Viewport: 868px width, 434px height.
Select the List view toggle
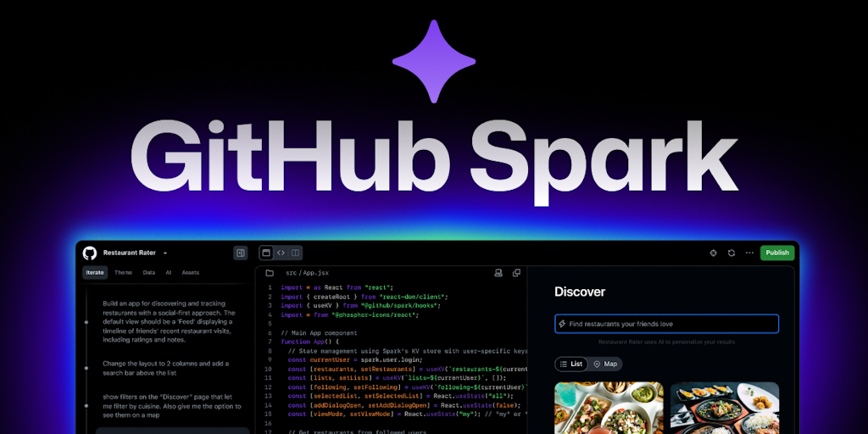571,364
